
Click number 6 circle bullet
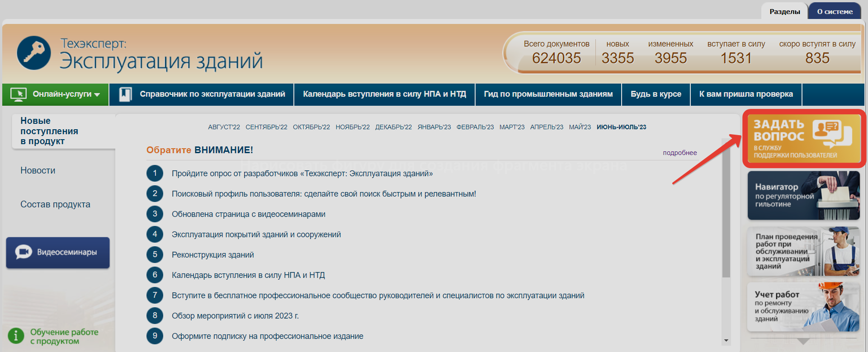(155, 275)
